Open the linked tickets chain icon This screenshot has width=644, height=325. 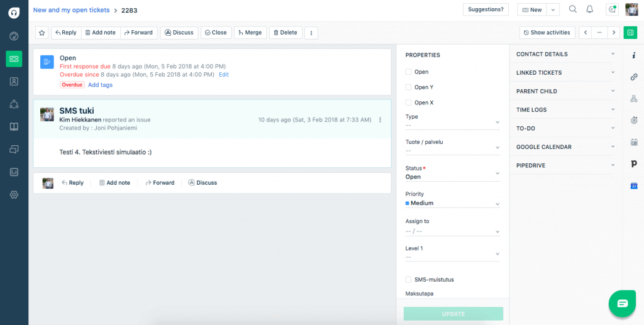pyautogui.click(x=634, y=77)
